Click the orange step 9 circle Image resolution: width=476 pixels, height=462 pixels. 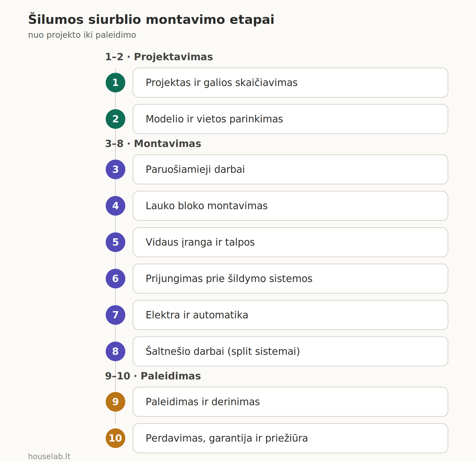(x=115, y=402)
